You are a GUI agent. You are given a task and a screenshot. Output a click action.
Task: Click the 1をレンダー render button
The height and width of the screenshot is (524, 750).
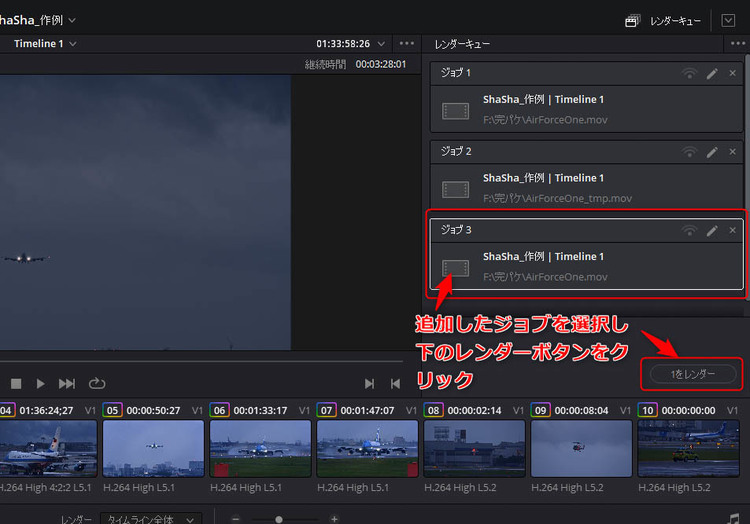point(693,374)
